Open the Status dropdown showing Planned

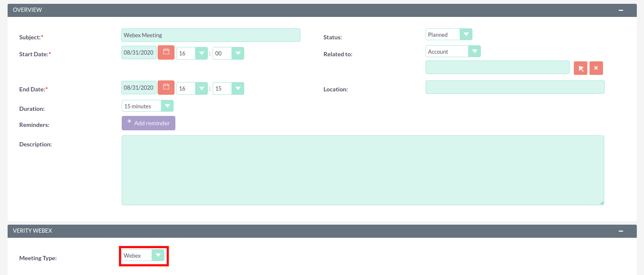(x=449, y=35)
